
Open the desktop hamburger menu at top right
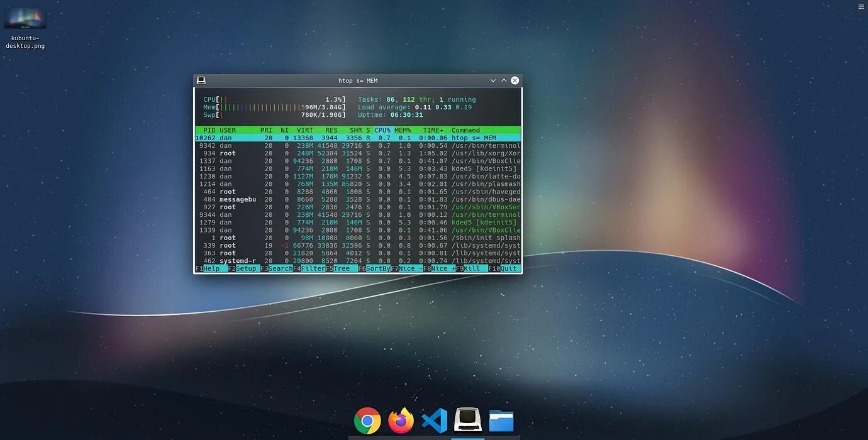861,6
